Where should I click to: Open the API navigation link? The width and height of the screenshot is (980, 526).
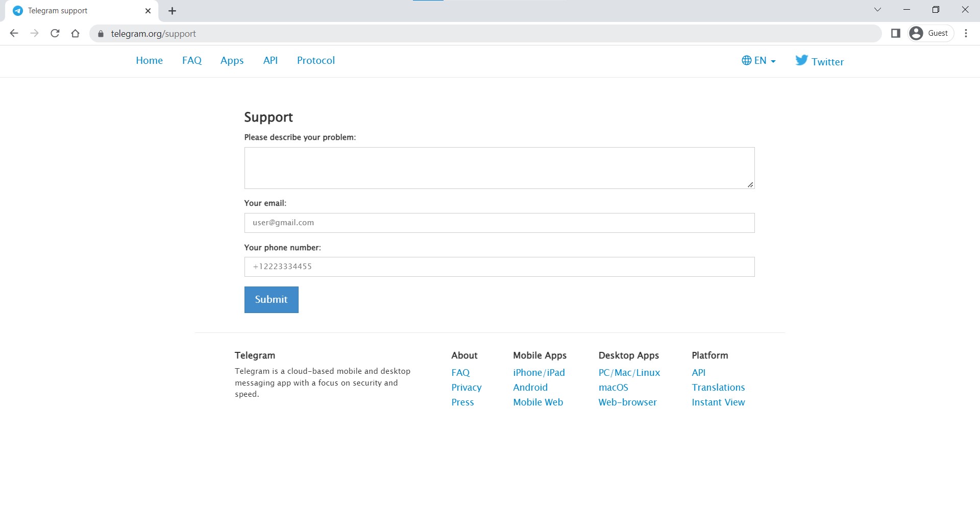coord(271,60)
